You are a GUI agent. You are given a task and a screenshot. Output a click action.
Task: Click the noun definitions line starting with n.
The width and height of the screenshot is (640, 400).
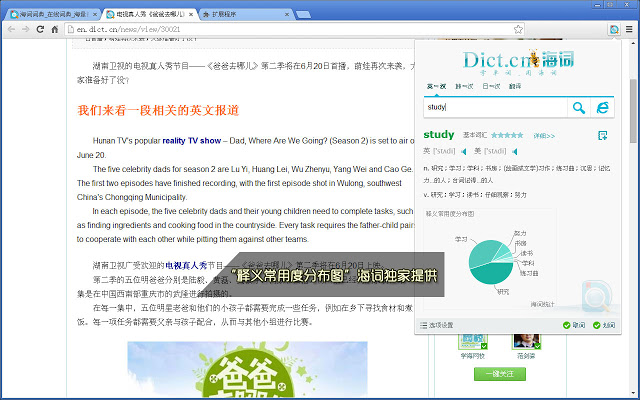click(x=517, y=174)
